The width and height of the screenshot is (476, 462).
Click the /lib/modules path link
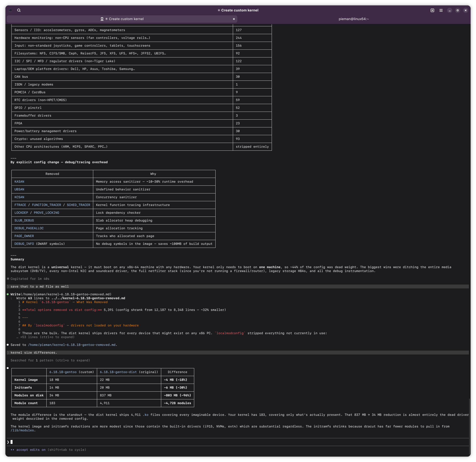22,430
